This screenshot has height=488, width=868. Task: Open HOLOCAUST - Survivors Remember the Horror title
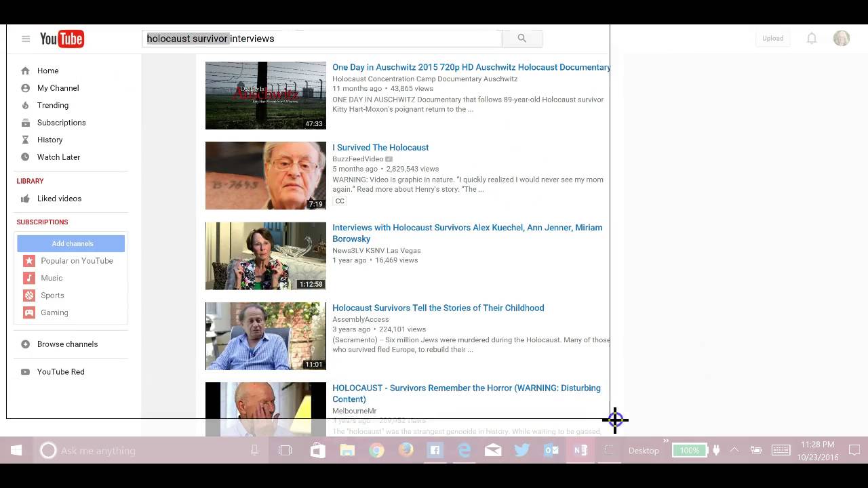point(467,394)
